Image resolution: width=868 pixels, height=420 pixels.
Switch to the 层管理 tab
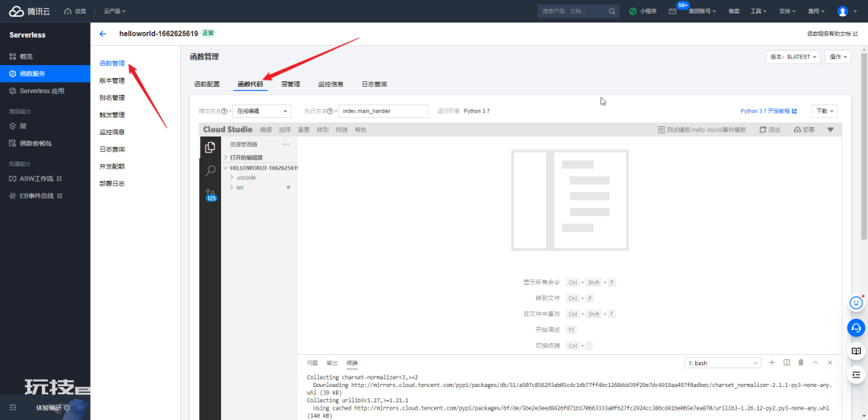(291, 84)
